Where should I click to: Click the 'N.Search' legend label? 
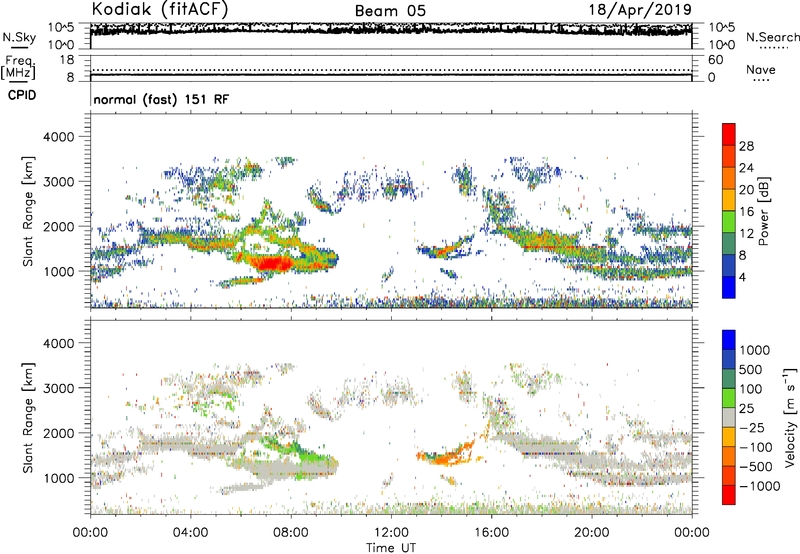pos(772,37)
